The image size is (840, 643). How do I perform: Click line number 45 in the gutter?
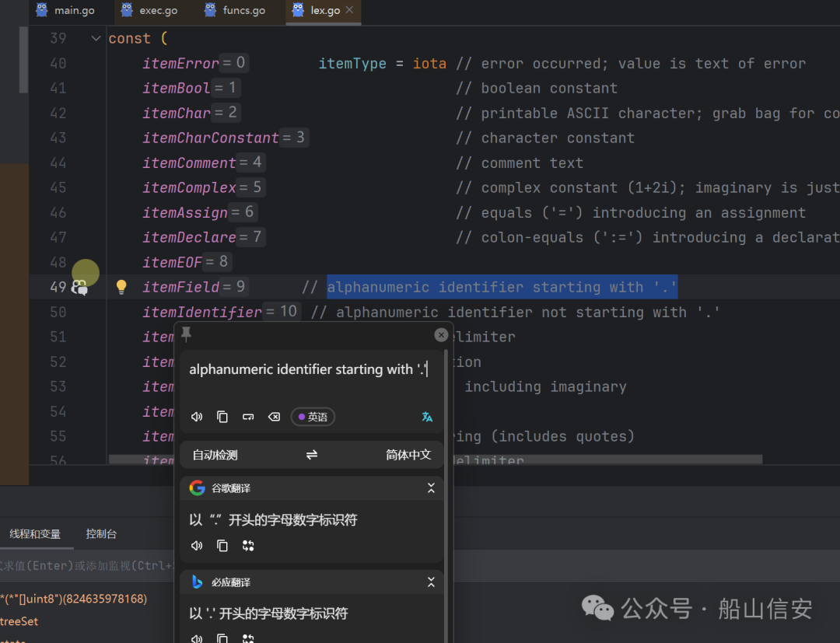coord(58,188)
